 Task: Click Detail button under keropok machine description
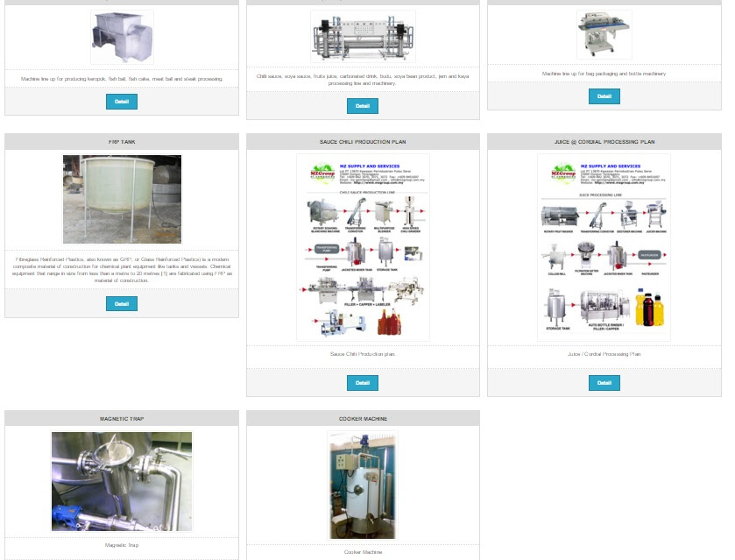click(122, 102)
